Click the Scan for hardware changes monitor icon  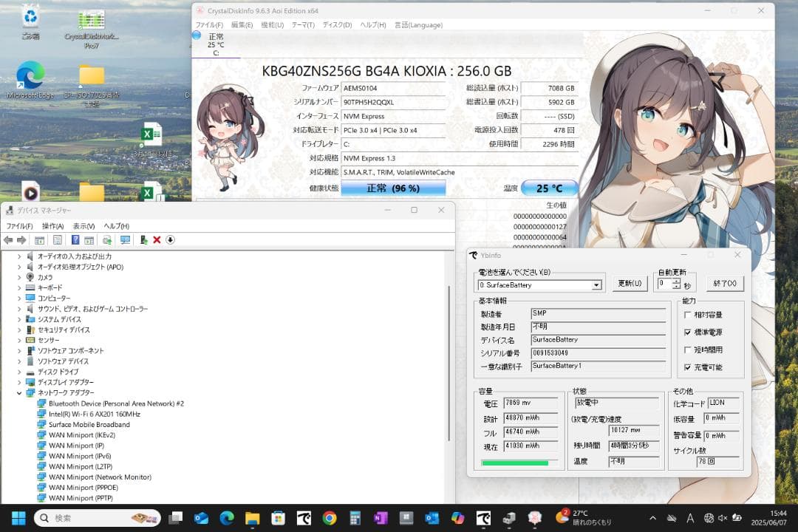click(125, 240)
